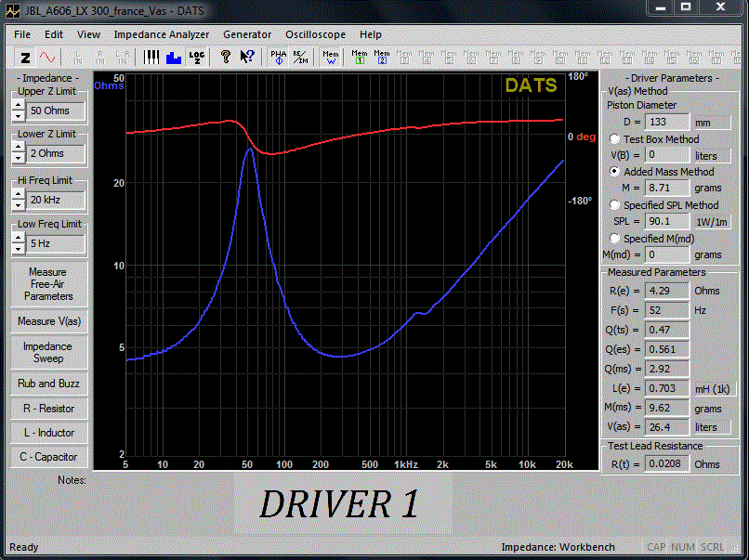Select the Added Mass Method radio button
Viewport: 749px width, 560px height.
pos(615,172)
